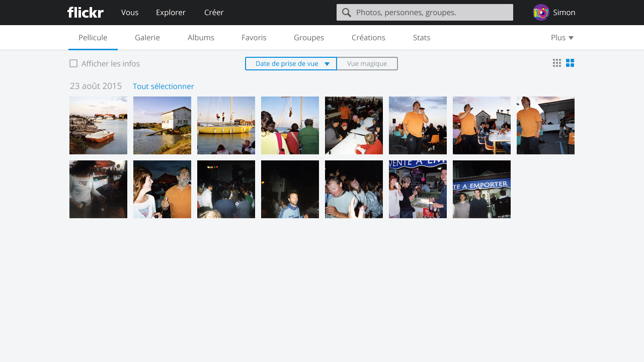This screenshot has height=362, width=644.
Task: Open photo of woman in white top
Action: point(98,189)
